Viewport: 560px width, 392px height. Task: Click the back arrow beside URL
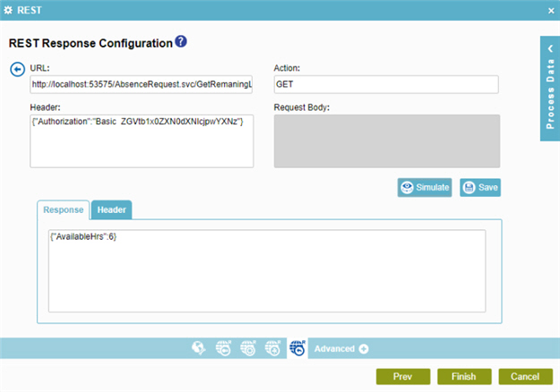tap(17, 69)
